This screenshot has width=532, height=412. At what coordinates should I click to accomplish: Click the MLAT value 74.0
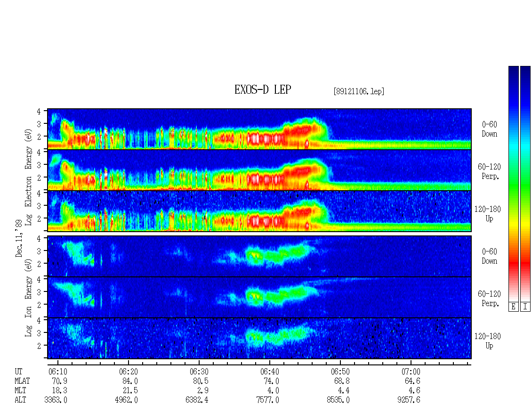(272, 381)
